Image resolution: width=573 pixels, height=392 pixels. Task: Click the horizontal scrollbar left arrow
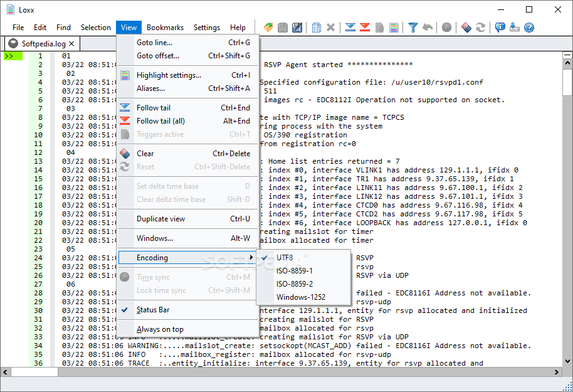[x=5, y=373]
